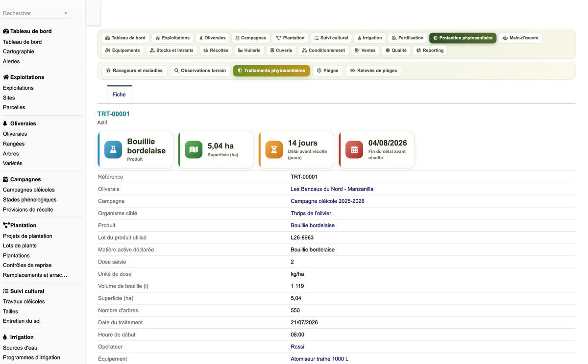Image resolution: width=588 pixels, height=364 pixels.
Task: Click the Exploitations sidebar section heading
Action: pyautogui.click(x=24, y=77)
